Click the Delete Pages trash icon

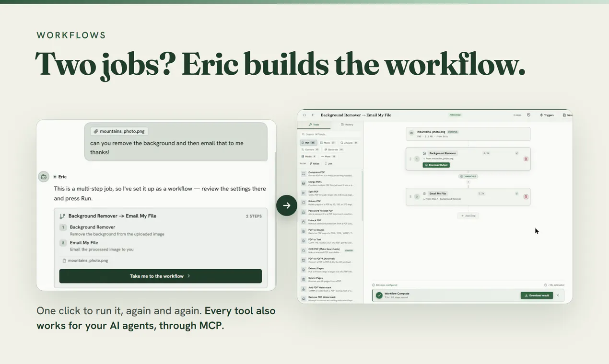(x=304, y=279)
